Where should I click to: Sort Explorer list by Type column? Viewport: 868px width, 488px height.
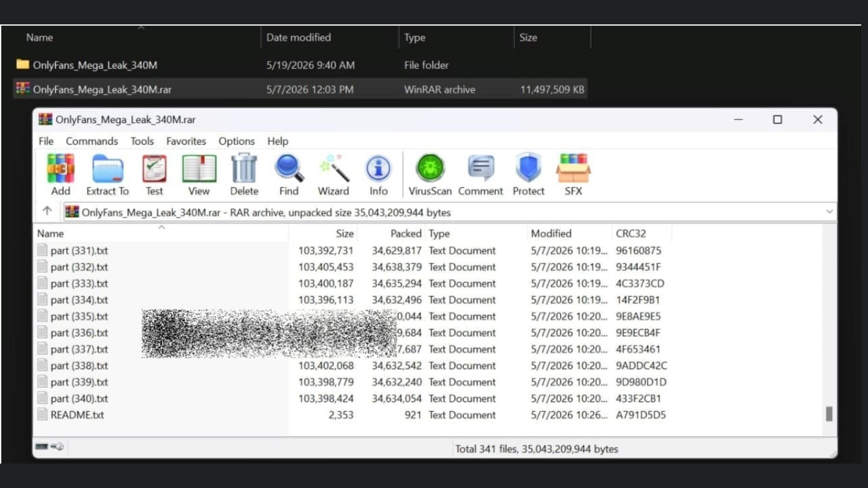(x=415, y=38)
